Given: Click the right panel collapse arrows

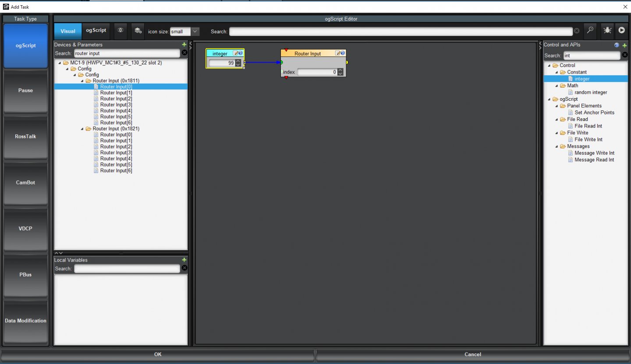Looking at the screenshot, I should point(540,45).
